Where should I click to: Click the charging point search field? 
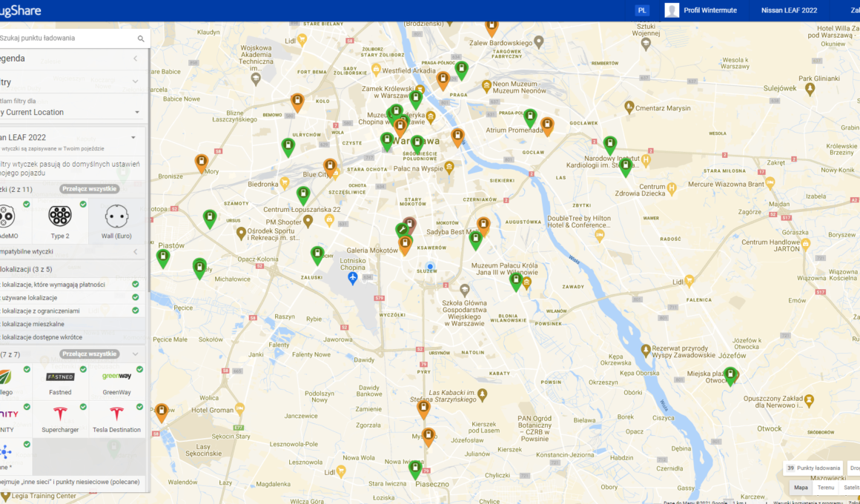[67, 39]
